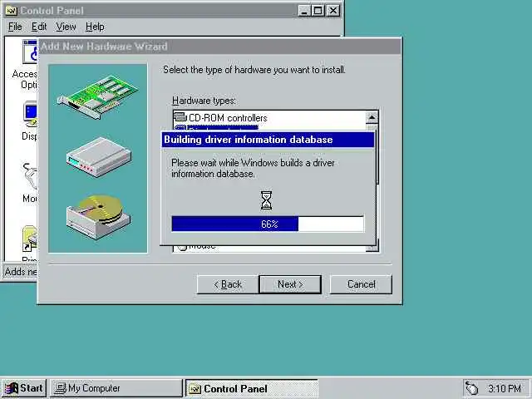532x399 pixels.
Task: Click the modem image in wizard
Action: 99,157
